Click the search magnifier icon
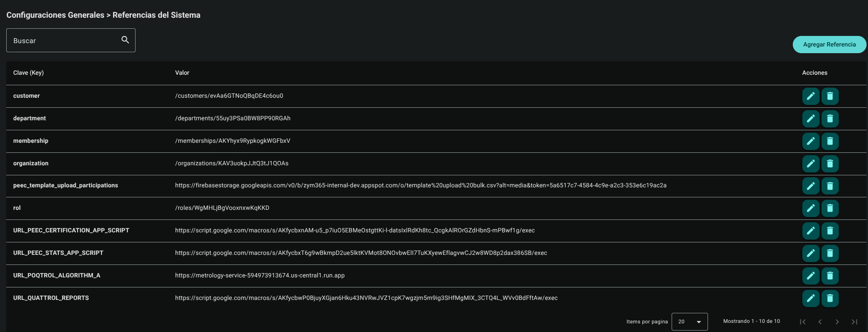The image size is (868, 332). click(x=125, y=40)
